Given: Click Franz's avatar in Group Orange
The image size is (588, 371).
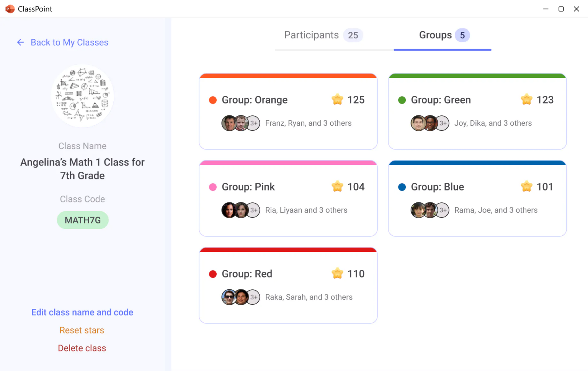Looking at the screenshot, I should click(x=230, y=123).
